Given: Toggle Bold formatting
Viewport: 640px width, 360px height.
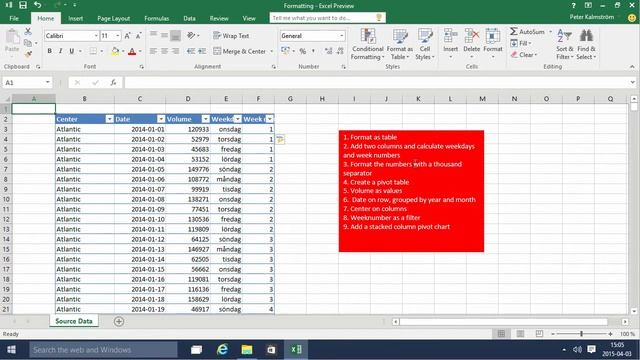Looking at the screenshot, I should coord(49,51).
